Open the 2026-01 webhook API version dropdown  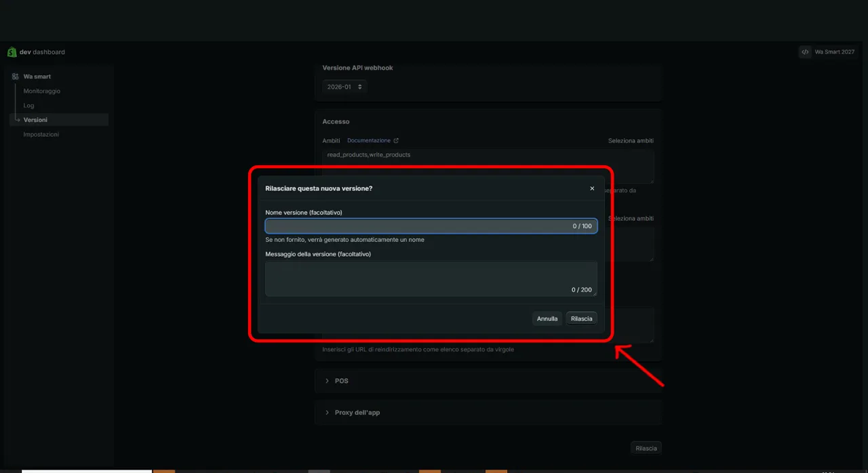tap(344, 87)
